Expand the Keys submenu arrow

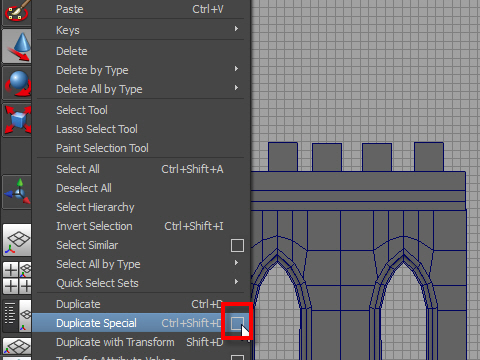click(x=236, y=29)
